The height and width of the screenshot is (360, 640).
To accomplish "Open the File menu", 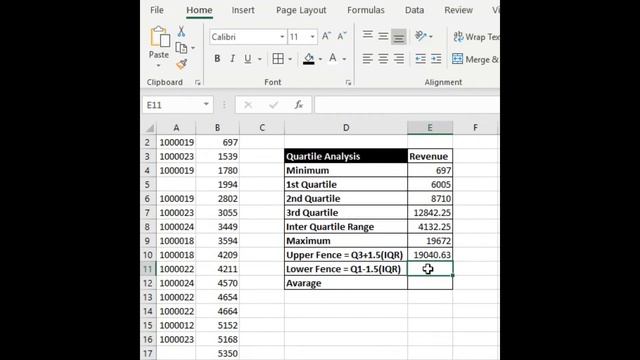I will [x=157, y=10].
